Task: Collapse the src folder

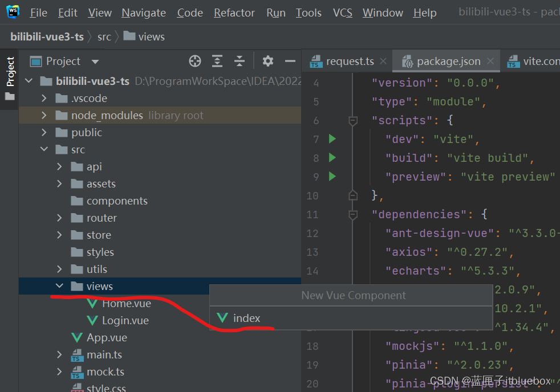Action: [x=44, y=149]
